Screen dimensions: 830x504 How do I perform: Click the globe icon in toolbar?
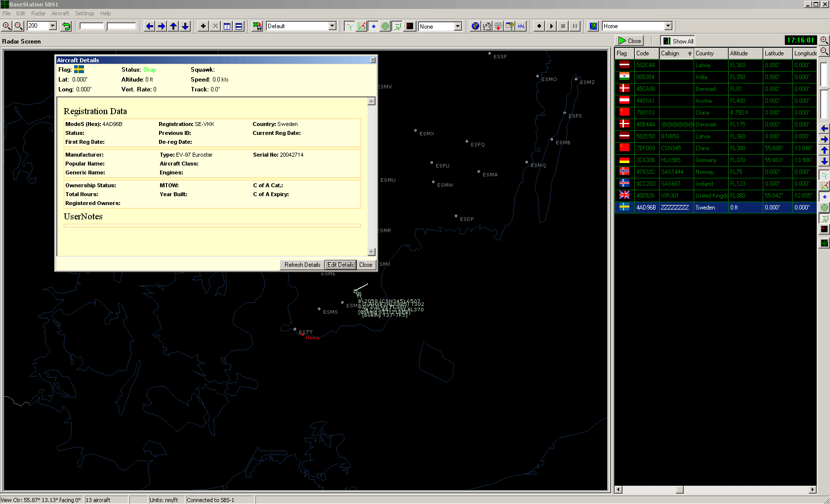(475, 26)
